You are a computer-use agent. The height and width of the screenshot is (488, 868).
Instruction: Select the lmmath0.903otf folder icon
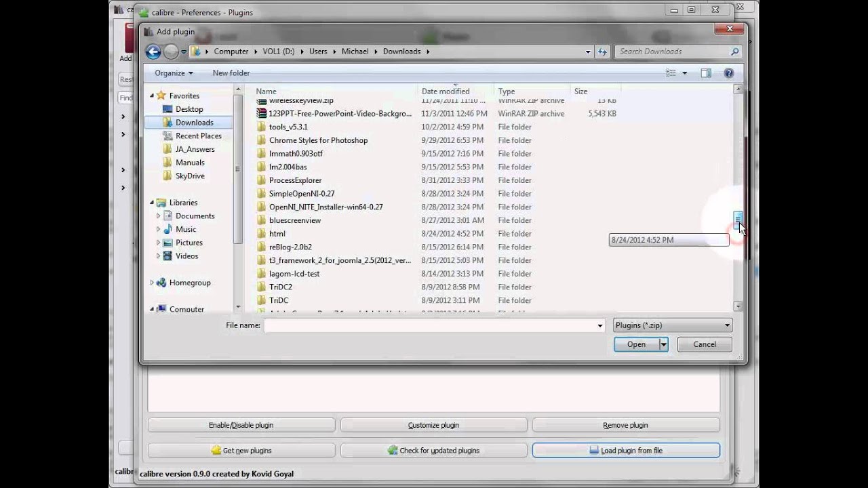point(262,154)
